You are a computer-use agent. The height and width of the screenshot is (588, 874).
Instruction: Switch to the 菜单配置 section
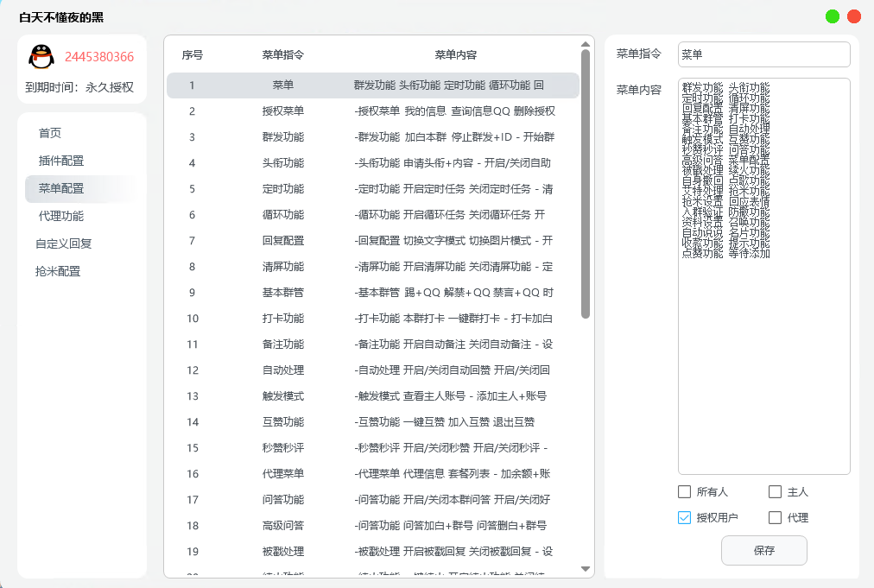click(60, 188)
